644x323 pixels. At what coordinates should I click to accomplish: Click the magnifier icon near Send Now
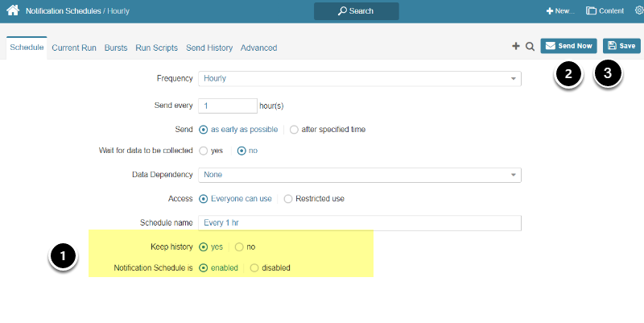click(x=530, y=47)
